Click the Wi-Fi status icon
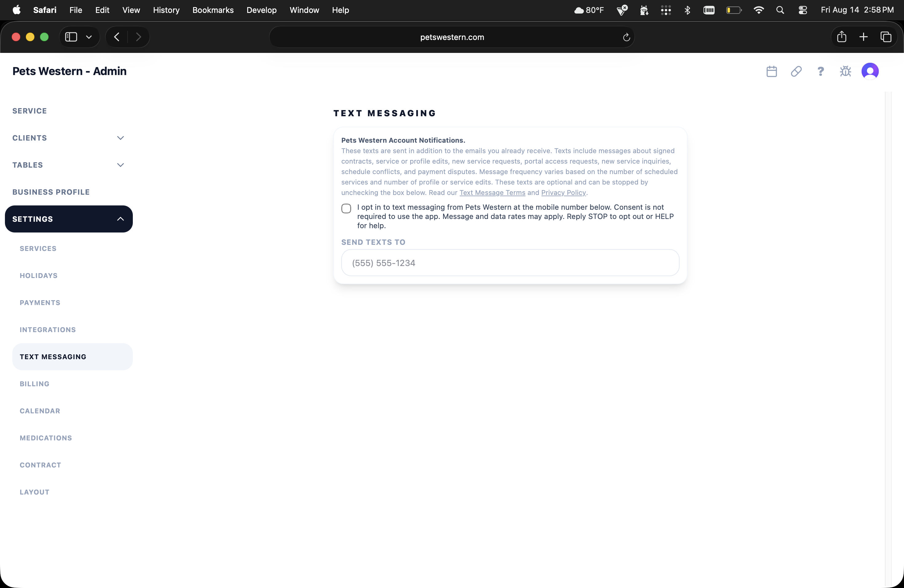904x588 pixels. point(759,10)
